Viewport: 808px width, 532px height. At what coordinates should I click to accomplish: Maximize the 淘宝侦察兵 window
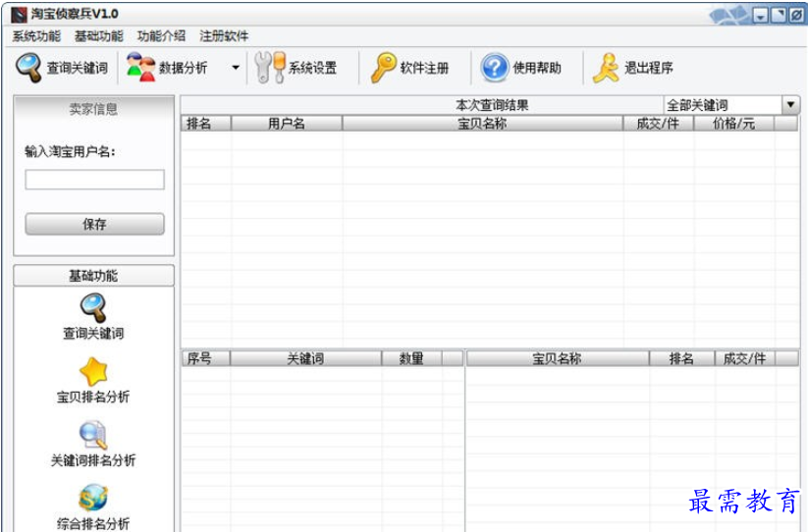(x=779, y=16)
